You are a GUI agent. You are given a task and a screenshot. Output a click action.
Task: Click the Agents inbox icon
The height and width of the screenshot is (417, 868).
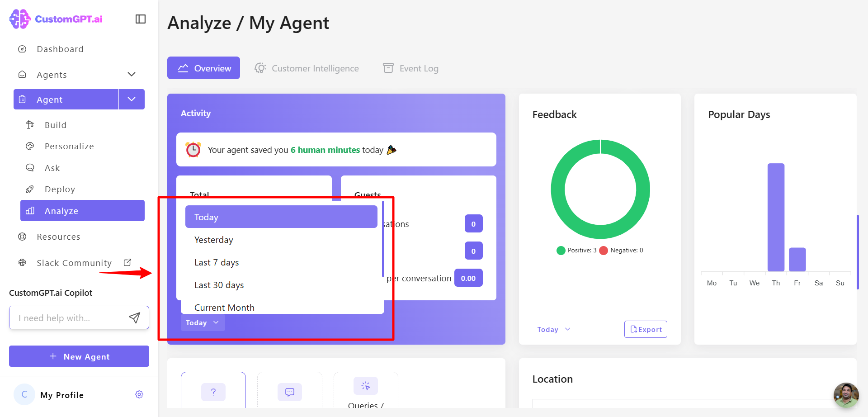[22, 75]
